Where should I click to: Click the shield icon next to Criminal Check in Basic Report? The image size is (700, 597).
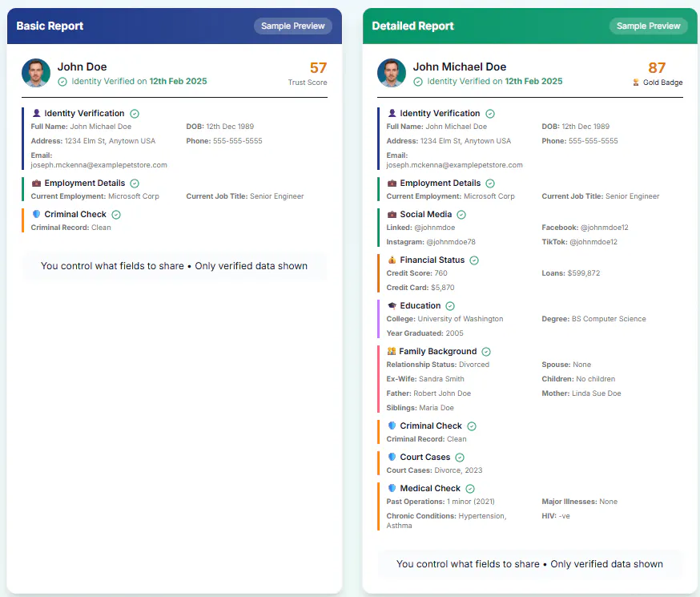click(37, 214)
